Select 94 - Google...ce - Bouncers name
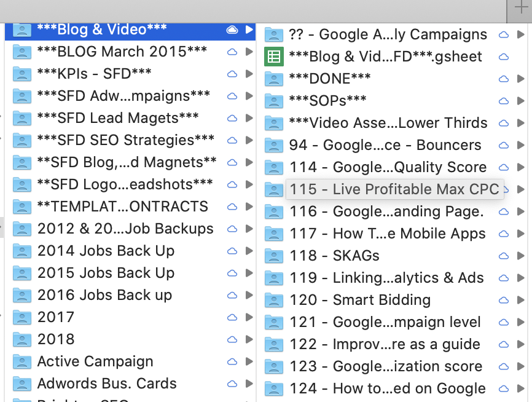The height and width of the screenshot is (402, 532). click(x=385, y=145)
